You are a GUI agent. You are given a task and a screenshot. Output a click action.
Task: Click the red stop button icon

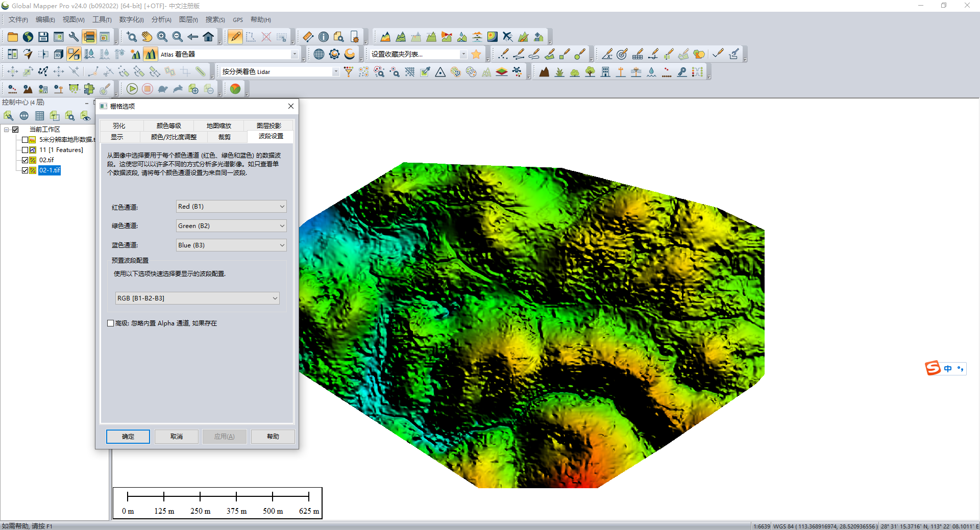click(148, 89)
